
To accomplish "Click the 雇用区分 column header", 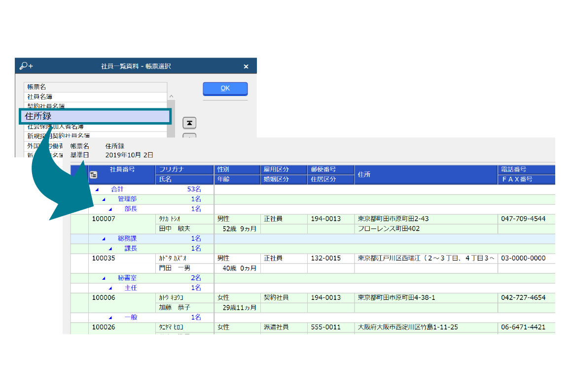I will coord(284,169).
